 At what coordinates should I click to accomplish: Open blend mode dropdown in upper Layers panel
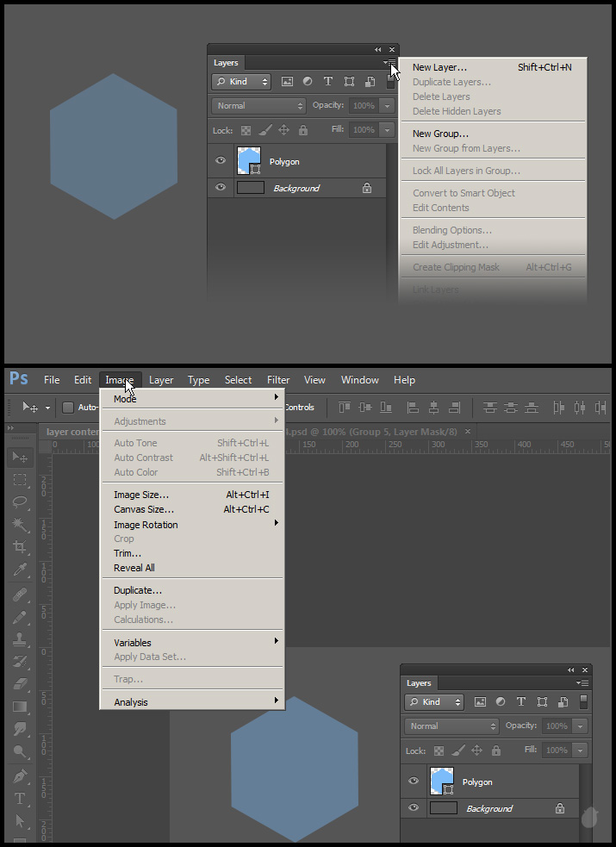259,106
